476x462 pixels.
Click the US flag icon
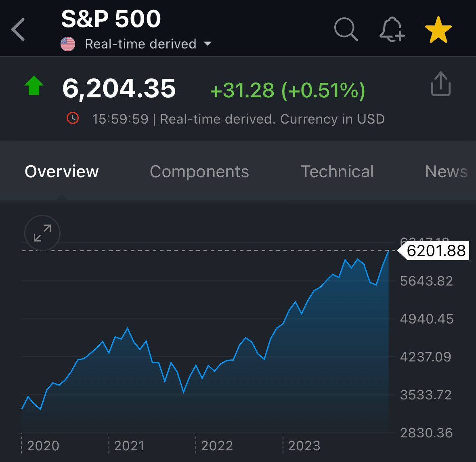pyautogui.click(x=68, y=44)
